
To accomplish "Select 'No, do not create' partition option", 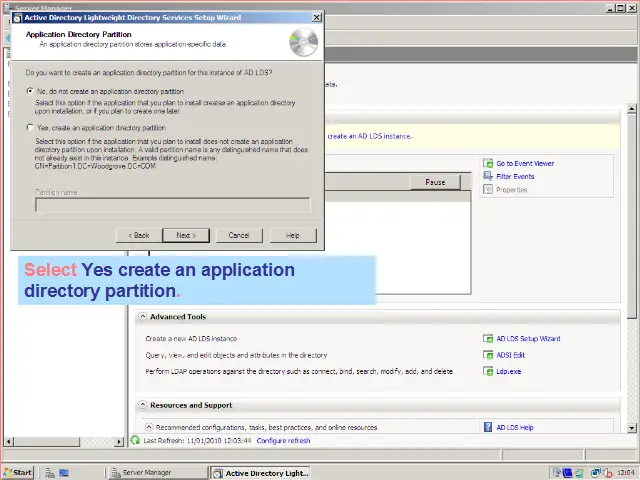I will pyautogui.click(x=30, y=91).
